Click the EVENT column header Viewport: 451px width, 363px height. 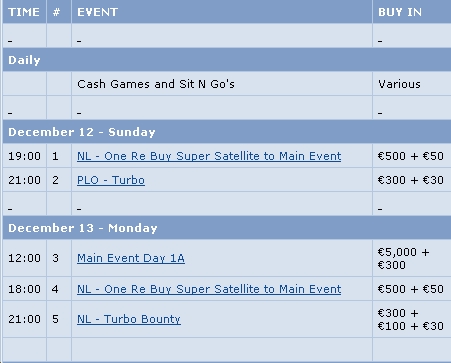(x=222, y=12)
